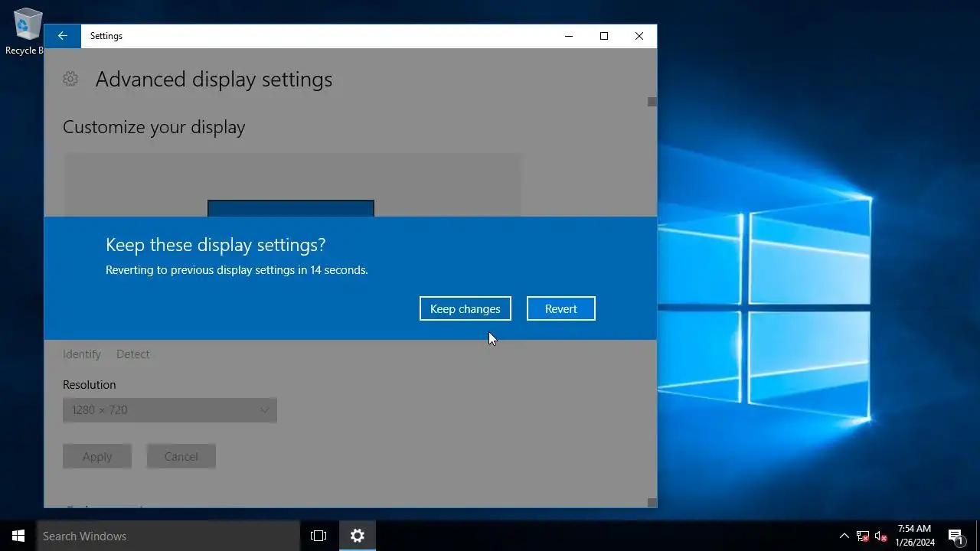This screenshot has width=980, height=551.
Task: Click the Revert button
Action: [561, 308]
